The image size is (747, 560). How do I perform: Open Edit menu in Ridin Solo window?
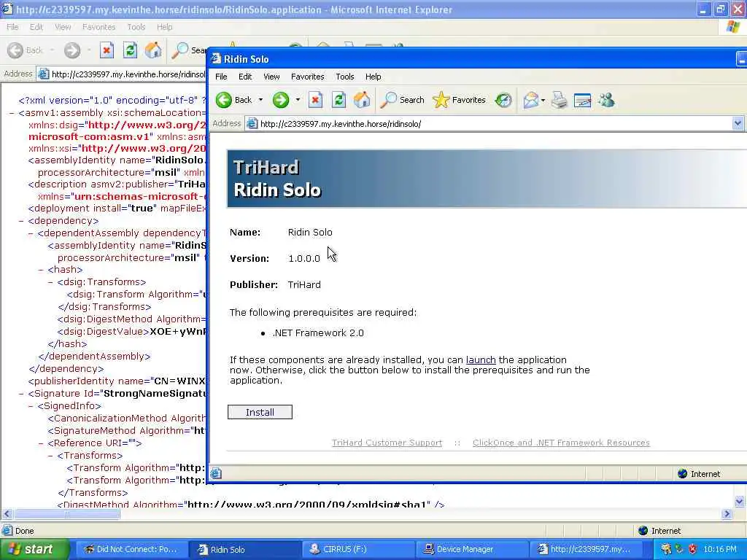245,77
